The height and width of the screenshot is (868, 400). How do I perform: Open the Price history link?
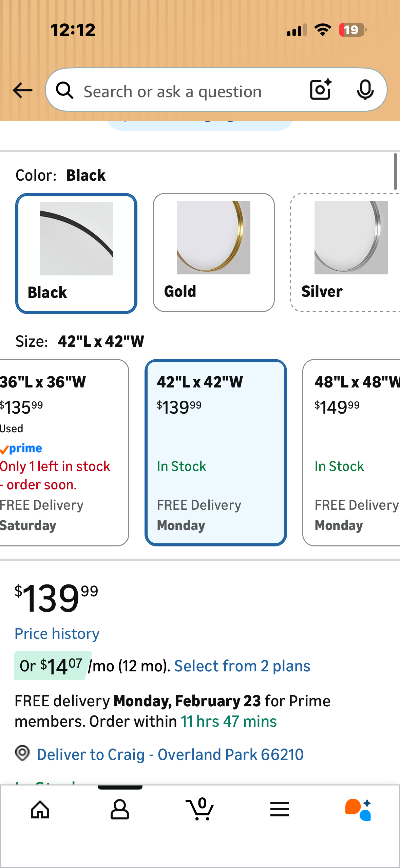pos(57,634)
